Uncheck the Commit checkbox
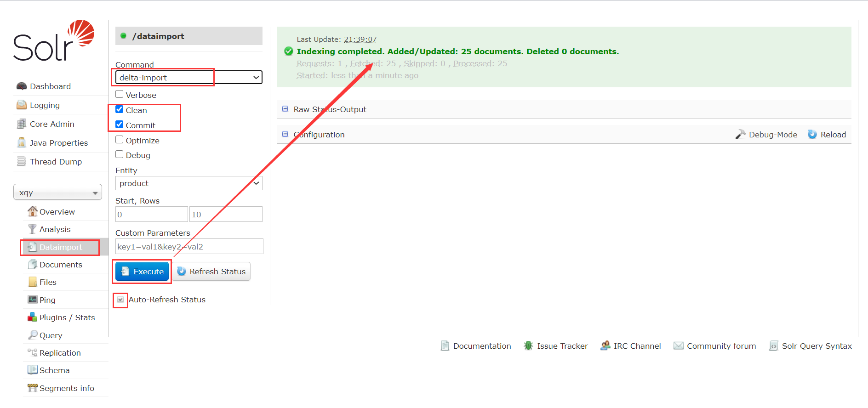Image resolution: width=868 pixels, height=408 pixels. (119, 125)
